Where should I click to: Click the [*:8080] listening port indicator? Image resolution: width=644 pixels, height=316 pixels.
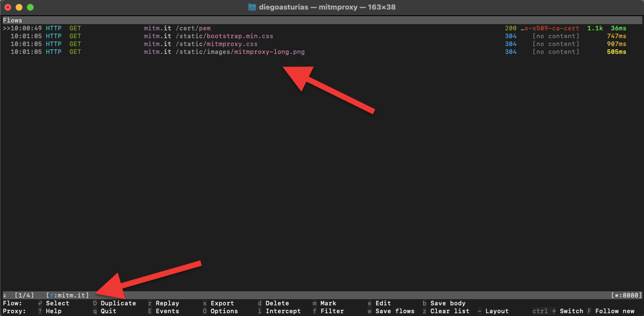tap(626, 295)
